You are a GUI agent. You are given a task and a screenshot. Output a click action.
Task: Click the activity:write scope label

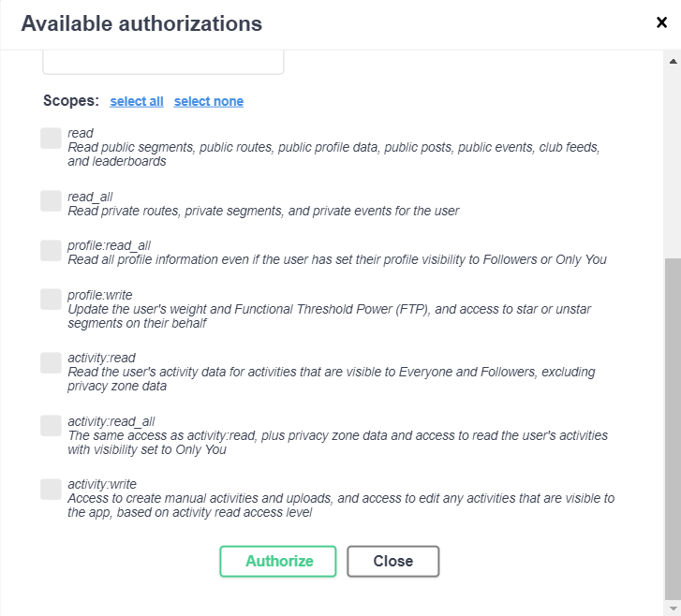pyautogui.click(x=102, y=484)
